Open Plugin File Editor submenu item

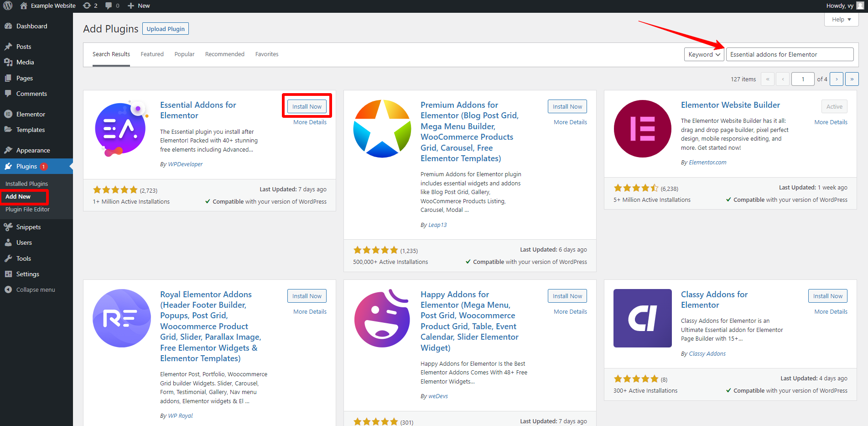coord(27,209)
